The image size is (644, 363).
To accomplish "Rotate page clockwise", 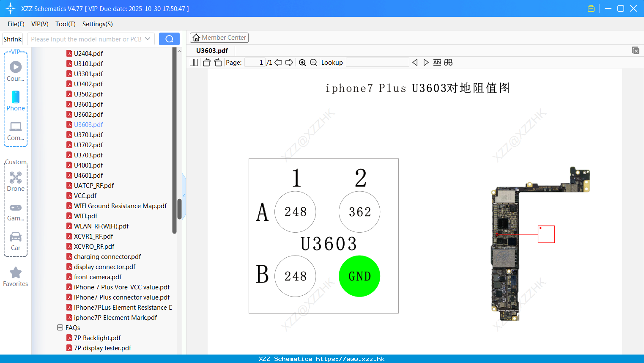I will point(218,62).
